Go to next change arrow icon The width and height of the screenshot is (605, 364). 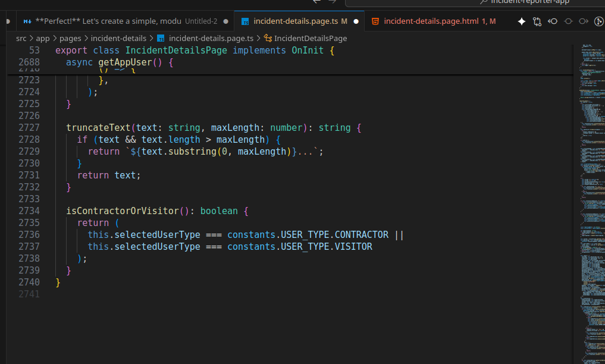[x=584, y=21]
